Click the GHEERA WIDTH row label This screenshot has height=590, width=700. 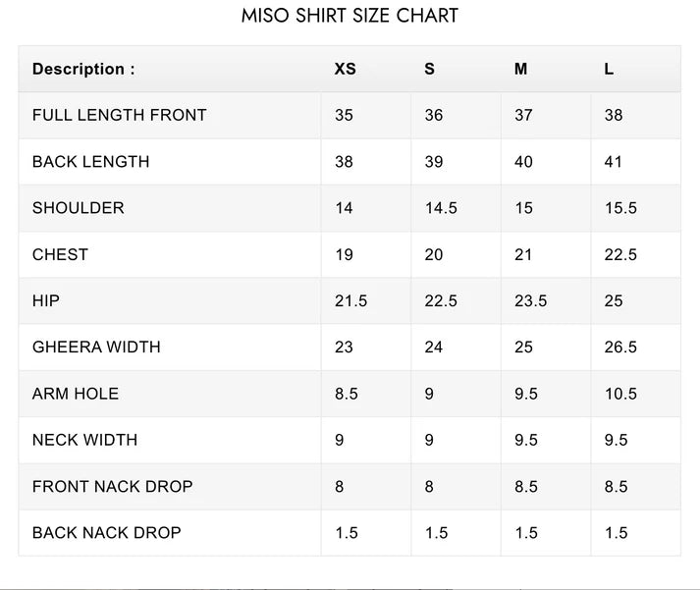[96, 348]
